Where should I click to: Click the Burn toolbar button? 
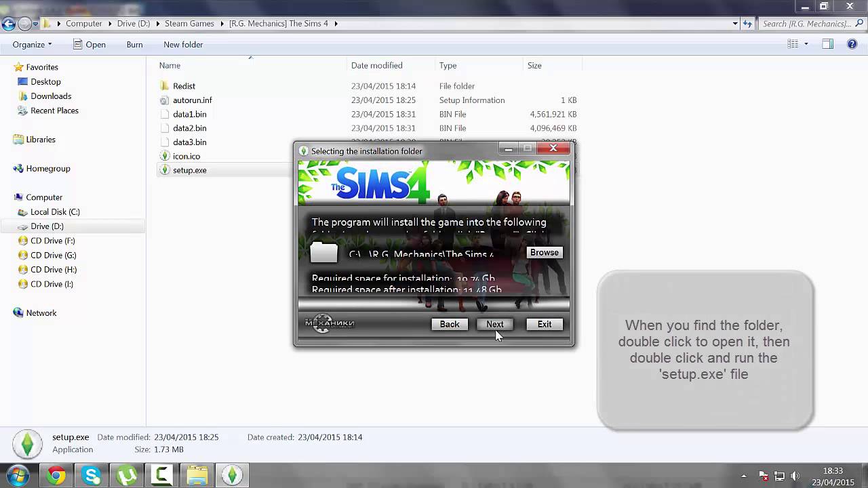coord(134,45)
